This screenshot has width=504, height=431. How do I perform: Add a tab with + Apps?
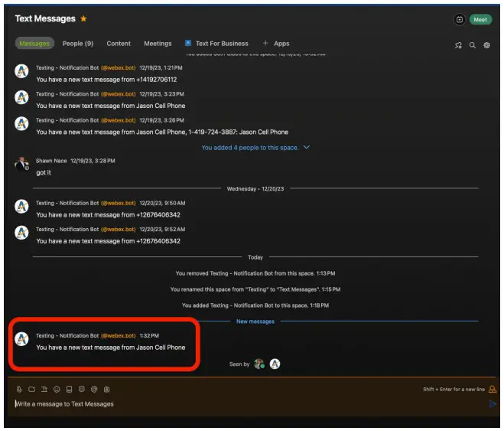[x=276, y=44]
